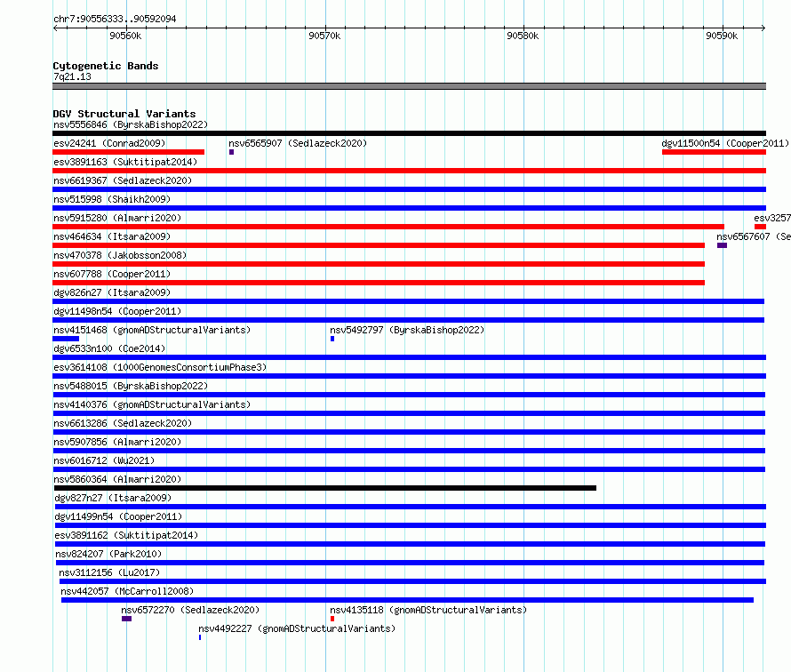The width and height of the screenshot is (791, 672).
Task: Open nsv5907856 (Almarri2020) label
Action: 117,442
